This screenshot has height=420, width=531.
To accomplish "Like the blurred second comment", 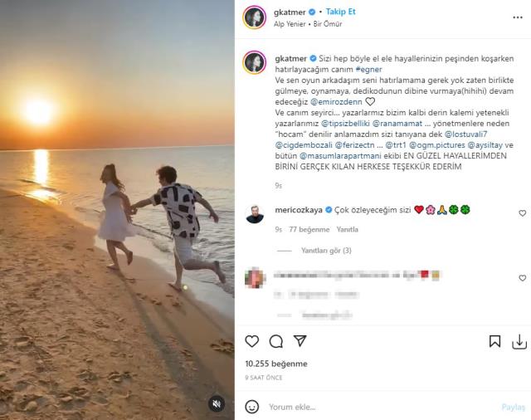I will [522, 278].
